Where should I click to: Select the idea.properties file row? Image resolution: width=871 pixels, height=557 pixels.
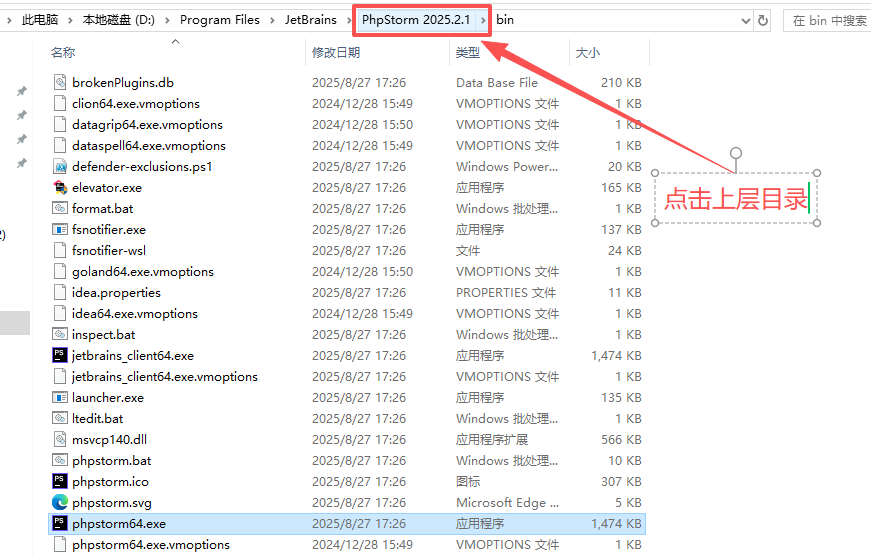[x=116, y=292]
